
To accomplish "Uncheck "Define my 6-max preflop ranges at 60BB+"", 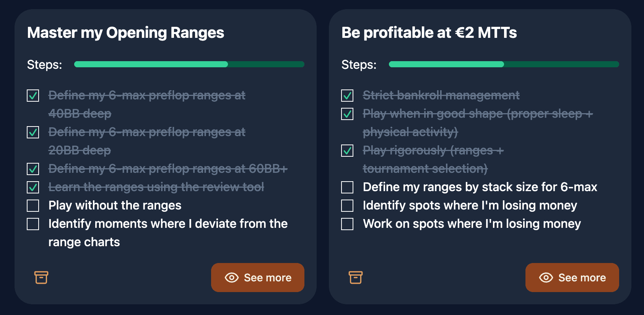I will coord(33,169).
